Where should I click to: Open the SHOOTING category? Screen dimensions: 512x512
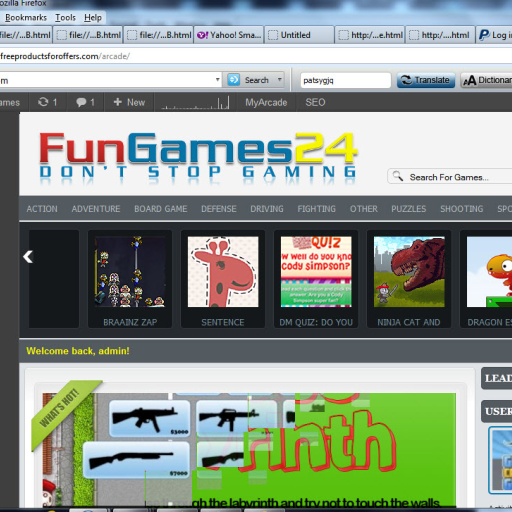pyautogui.click(x=461, y=209)
